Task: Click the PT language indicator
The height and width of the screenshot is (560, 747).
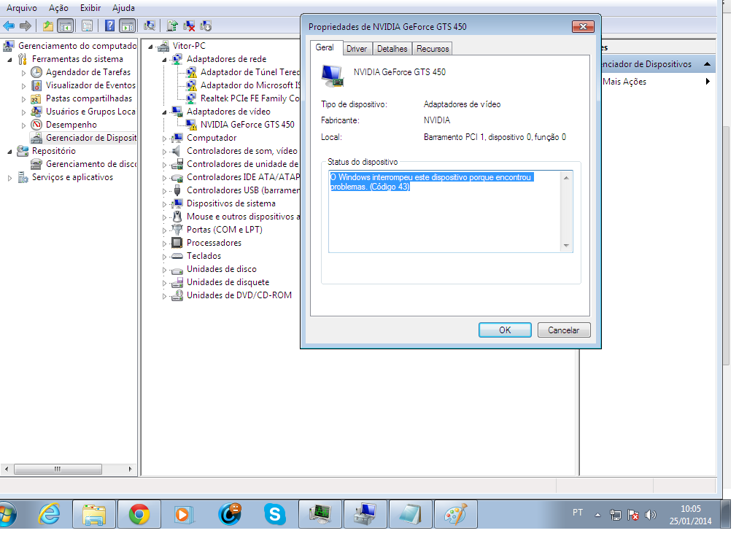Action: [578, 513]
